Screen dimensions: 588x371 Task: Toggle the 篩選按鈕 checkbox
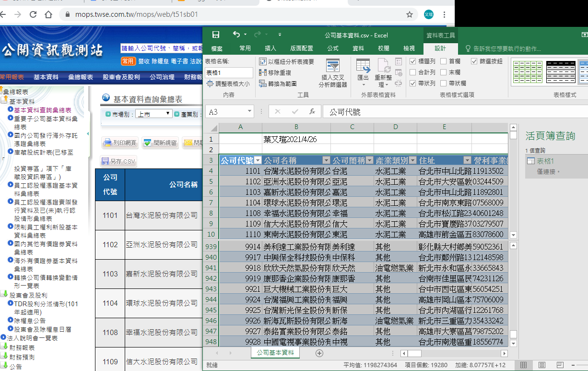point(474,61)
